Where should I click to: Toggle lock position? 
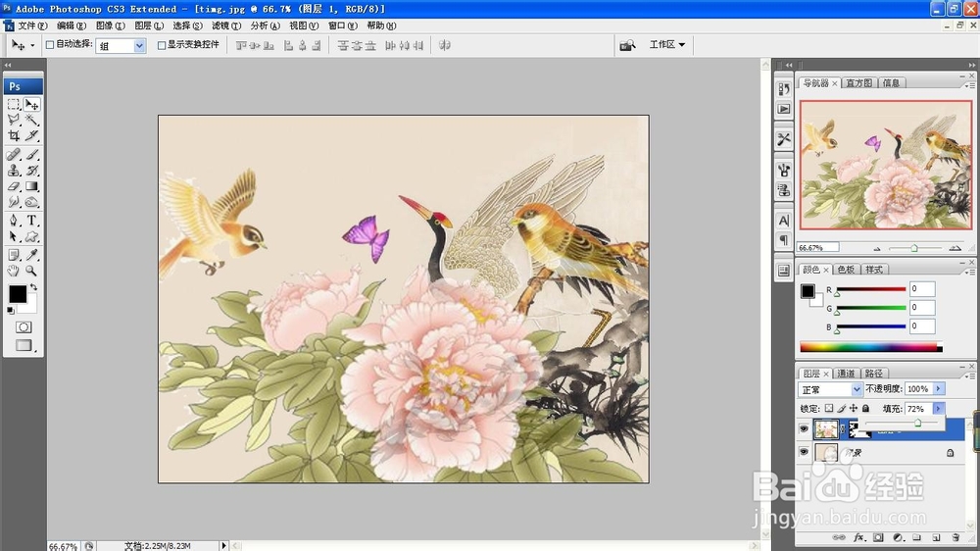click(854, 409)
